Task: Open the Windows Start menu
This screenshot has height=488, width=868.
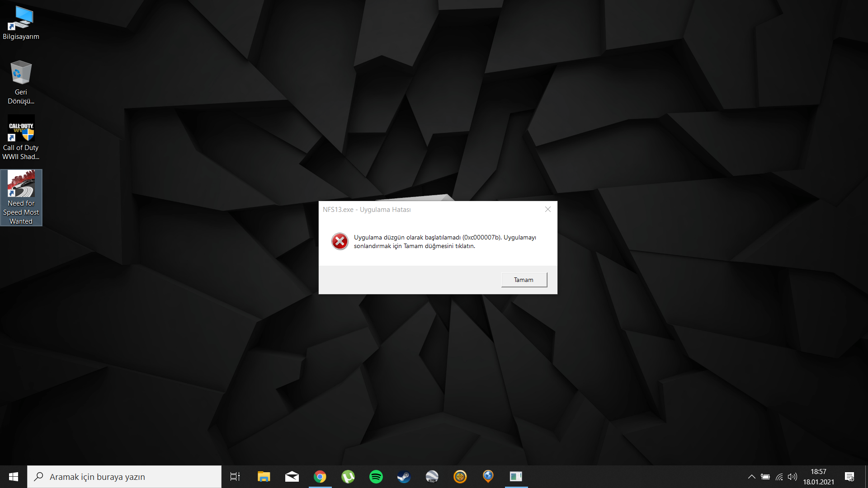Action: [x=14, y=477]
